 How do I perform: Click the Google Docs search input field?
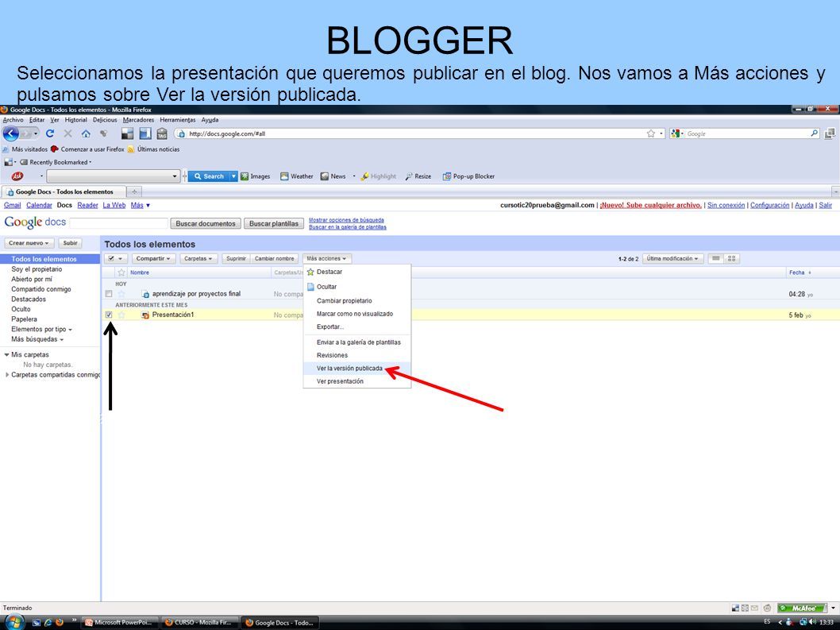pyautogui.click(x=119, y=223)
